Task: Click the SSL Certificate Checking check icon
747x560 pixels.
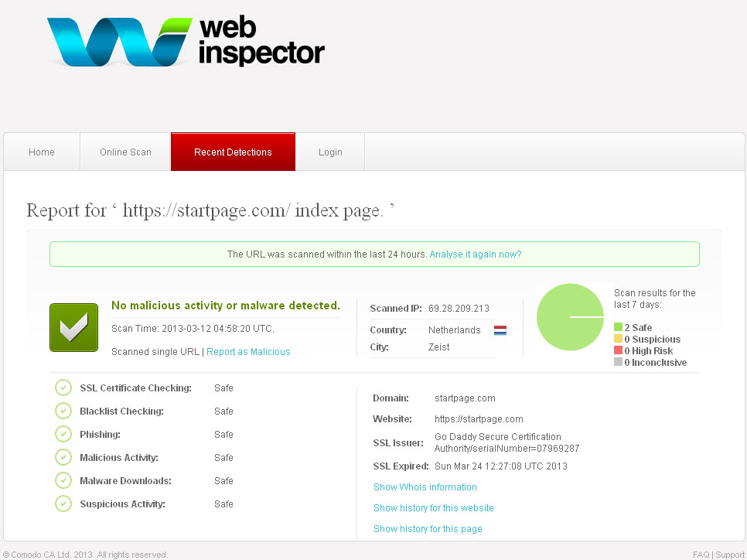Action: [x=63, y=388]
